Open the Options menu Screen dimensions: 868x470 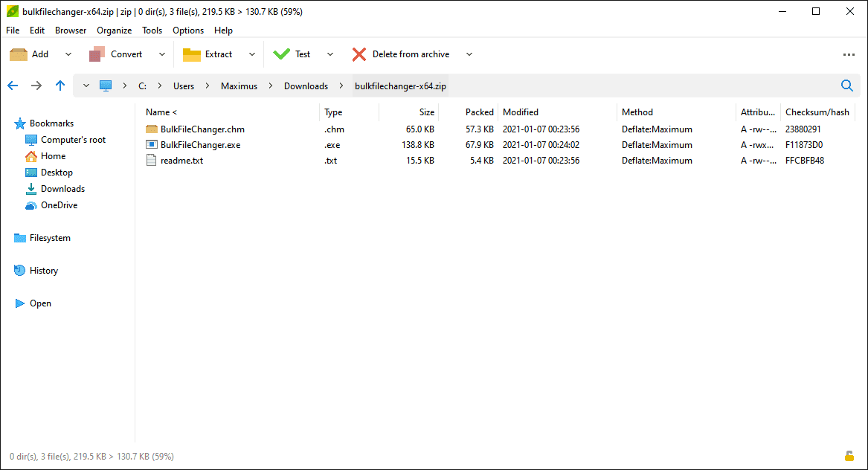point(188,30)
